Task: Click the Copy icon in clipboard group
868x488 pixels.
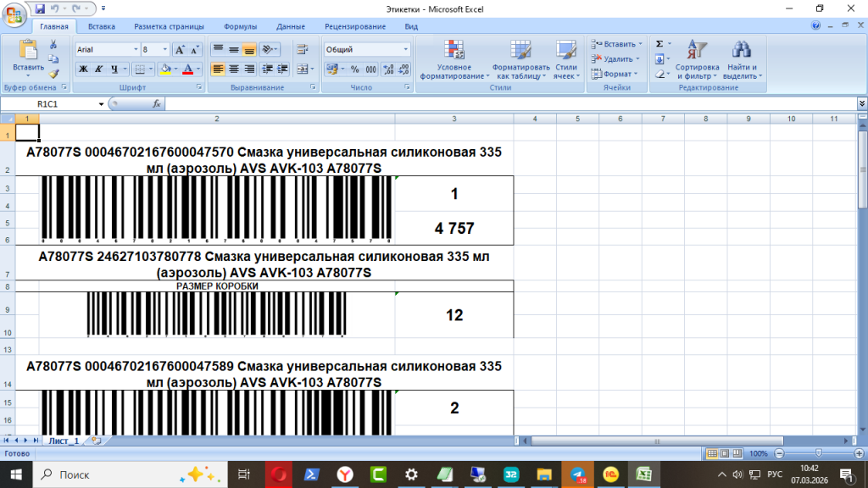Action: pyautogui.click(x=53, y=59)
